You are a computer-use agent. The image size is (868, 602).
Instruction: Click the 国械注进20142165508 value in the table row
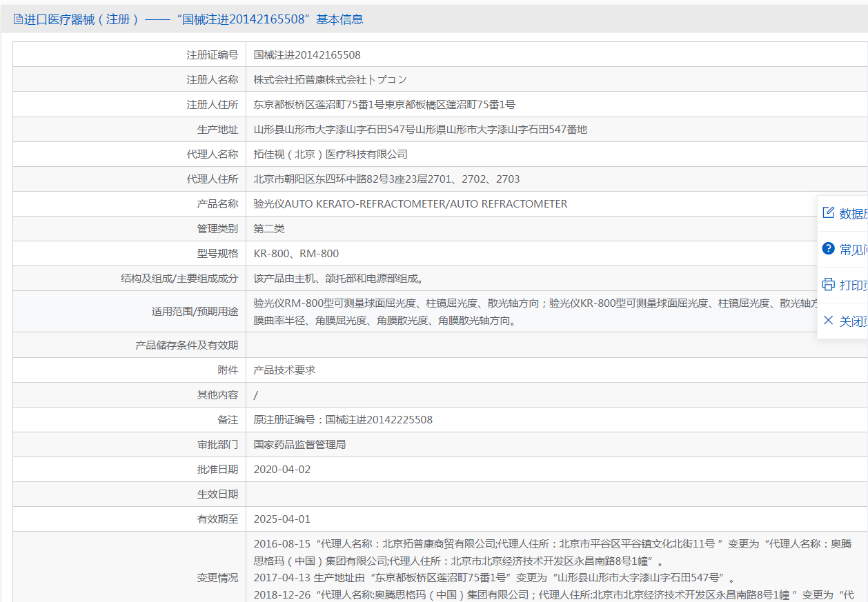[307, 55]
